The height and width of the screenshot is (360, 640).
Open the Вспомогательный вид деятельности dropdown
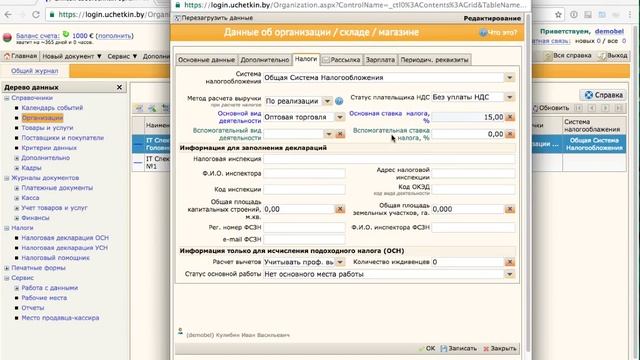(329, 134)
